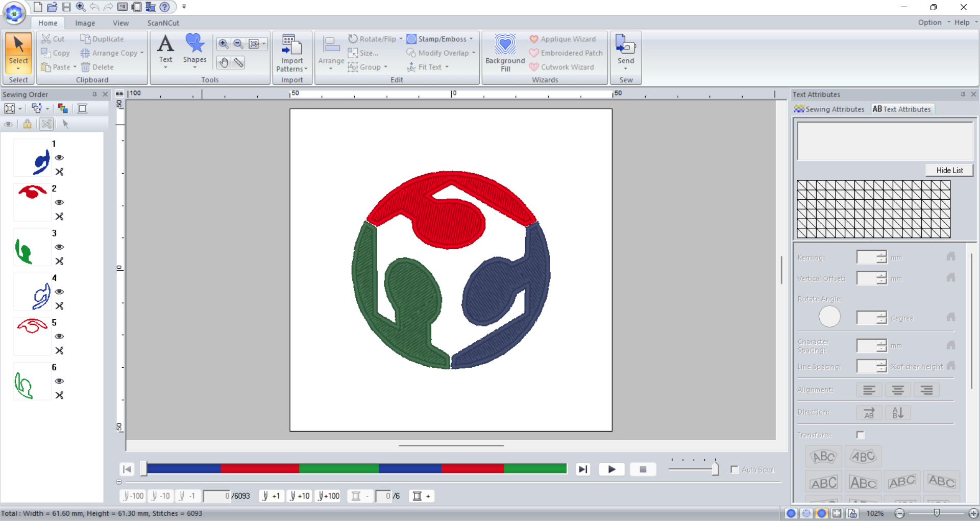Click the lock icon in Sewing Order
This screenshot has height=521, width=980.
click(28, 124)
